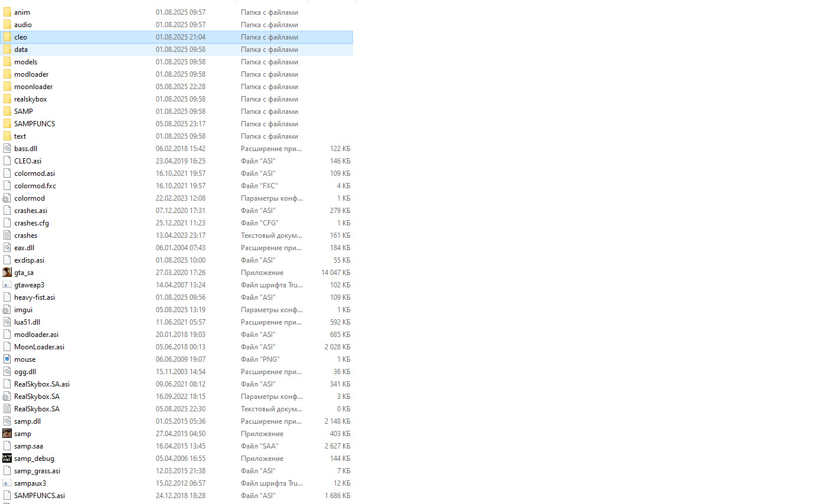Image resolution: width=817 pixels, height=504 pixels.
Task: Click the anim folder icon
Action: tap(7, 12)
